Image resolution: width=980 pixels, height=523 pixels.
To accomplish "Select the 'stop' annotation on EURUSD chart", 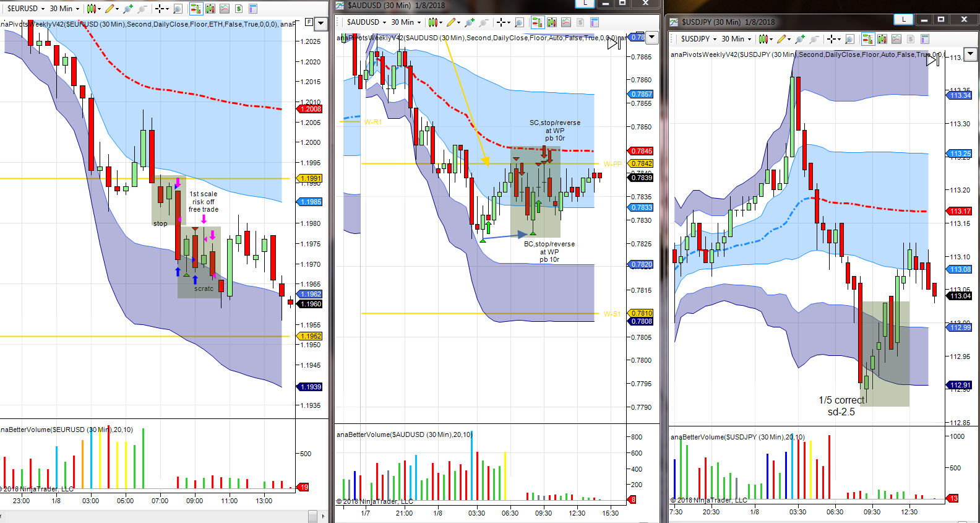I will pyautogui.click(x=160, y=223).
